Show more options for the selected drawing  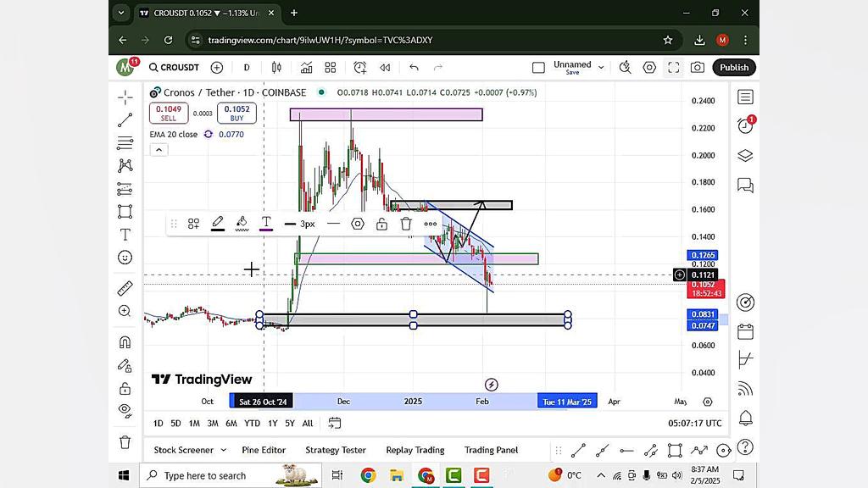coord(430,224)
